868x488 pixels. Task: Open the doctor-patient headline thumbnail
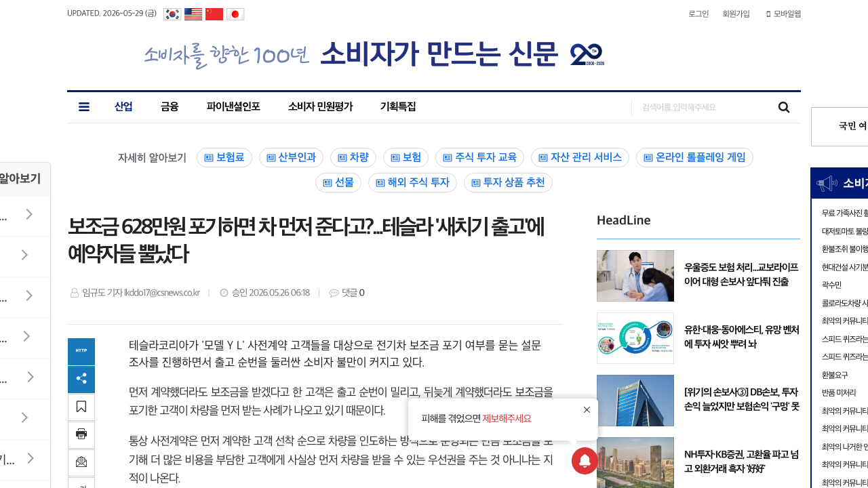tap(635, 276)
